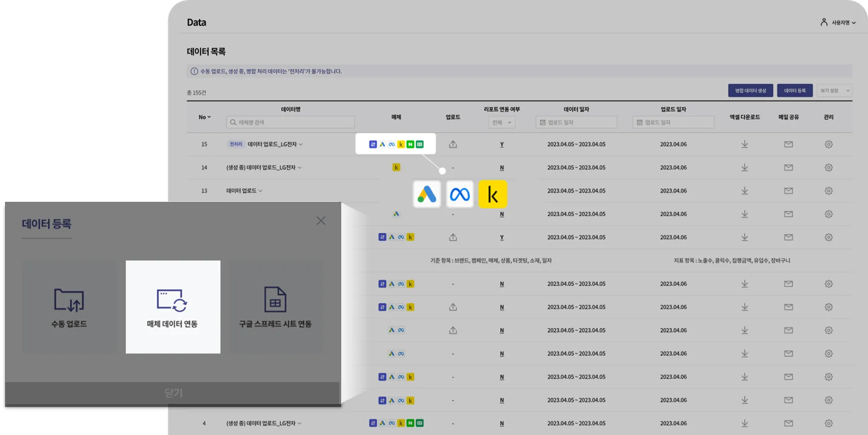Screen dimensions: 868x435
Task: Share row No 15 by mail
Action: (788, 145)
